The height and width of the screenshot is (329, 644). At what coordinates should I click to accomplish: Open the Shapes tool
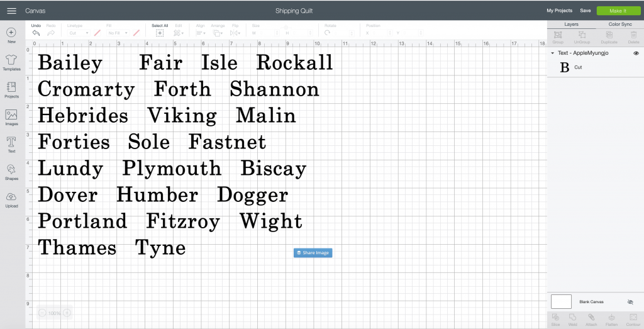click(x=11, y=172)
